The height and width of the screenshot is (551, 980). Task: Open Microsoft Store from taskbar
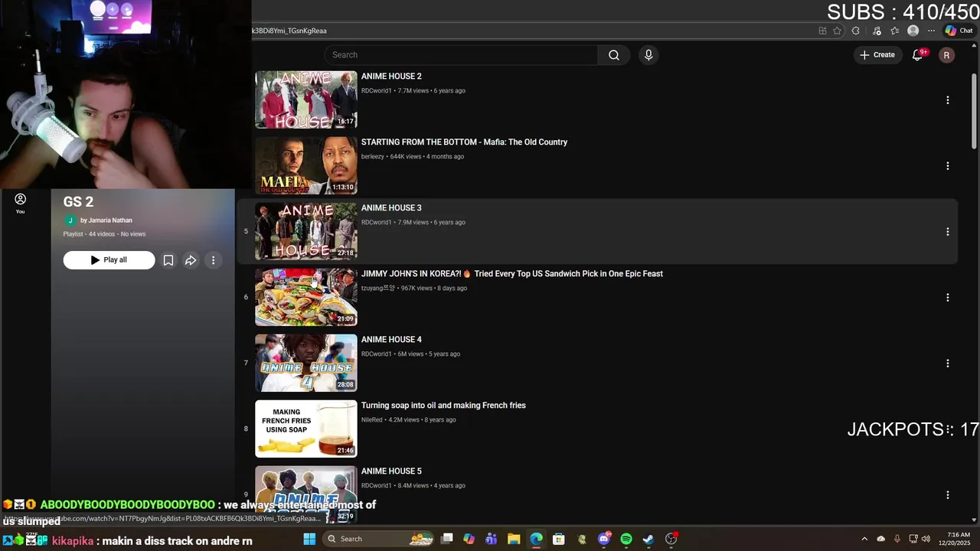coord(559,539)
